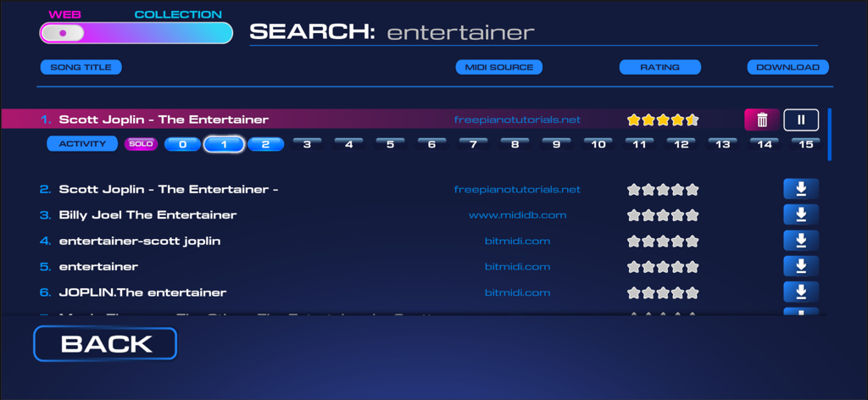Toggle the WEB / COLLECTION switch
The width and height of the screenshot is (868, 400).
tap(136, 33)
